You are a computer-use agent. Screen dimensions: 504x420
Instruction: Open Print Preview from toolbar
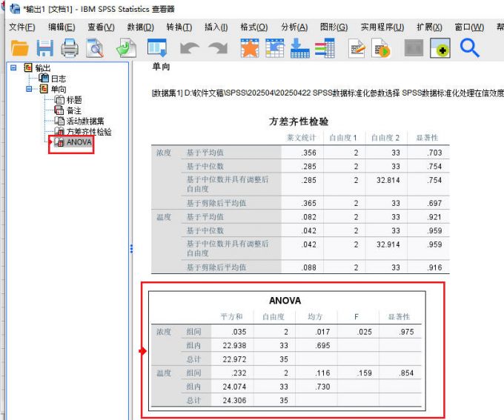(95, 48)
